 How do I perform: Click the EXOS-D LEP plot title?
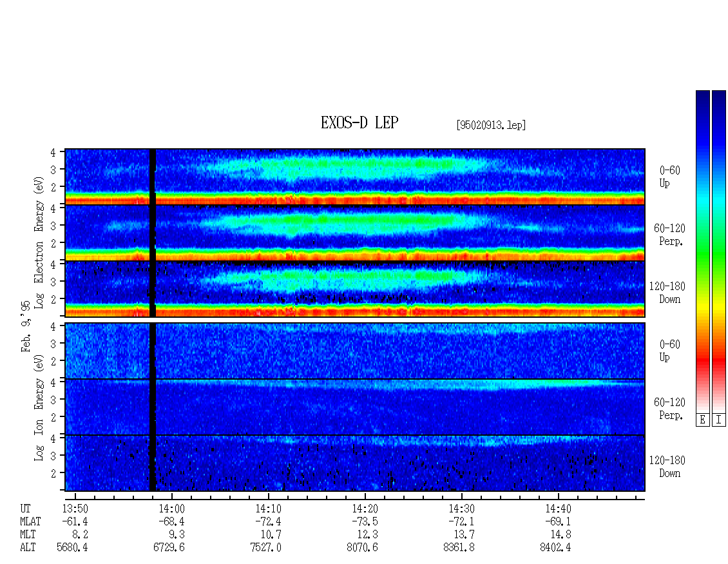pos(359,122)
